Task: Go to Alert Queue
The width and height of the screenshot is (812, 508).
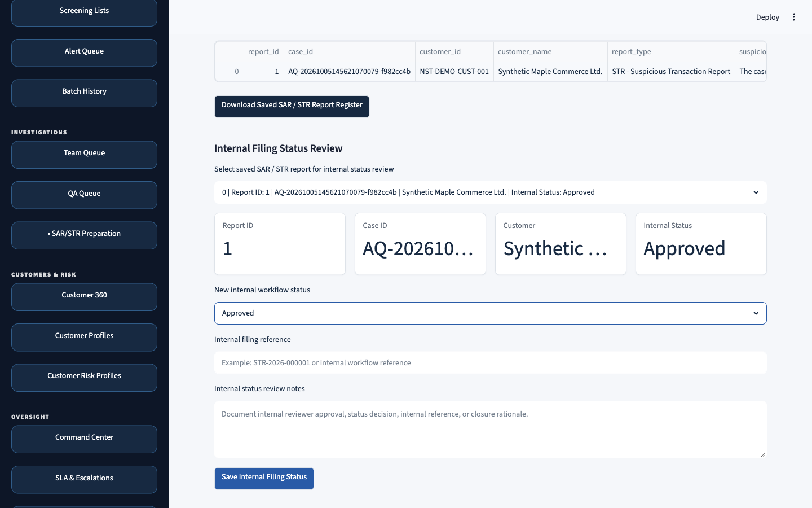Action: pos(84,52)
